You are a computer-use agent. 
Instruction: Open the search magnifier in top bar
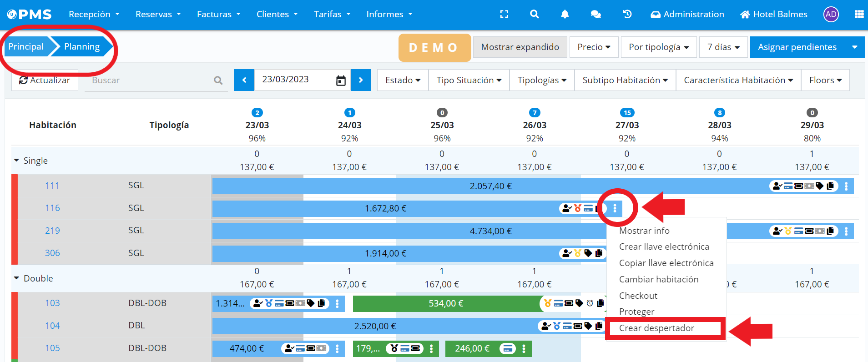tap(535, 14)
